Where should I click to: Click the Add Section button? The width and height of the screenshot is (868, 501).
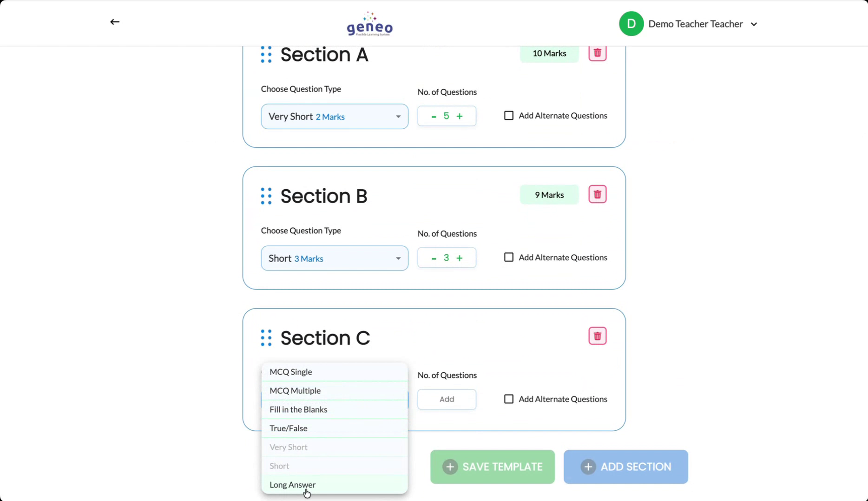coord(625,467)
